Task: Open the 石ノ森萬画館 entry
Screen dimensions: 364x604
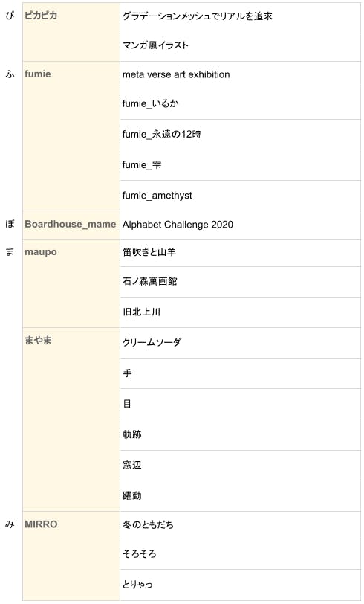Action: pos(149,282)
